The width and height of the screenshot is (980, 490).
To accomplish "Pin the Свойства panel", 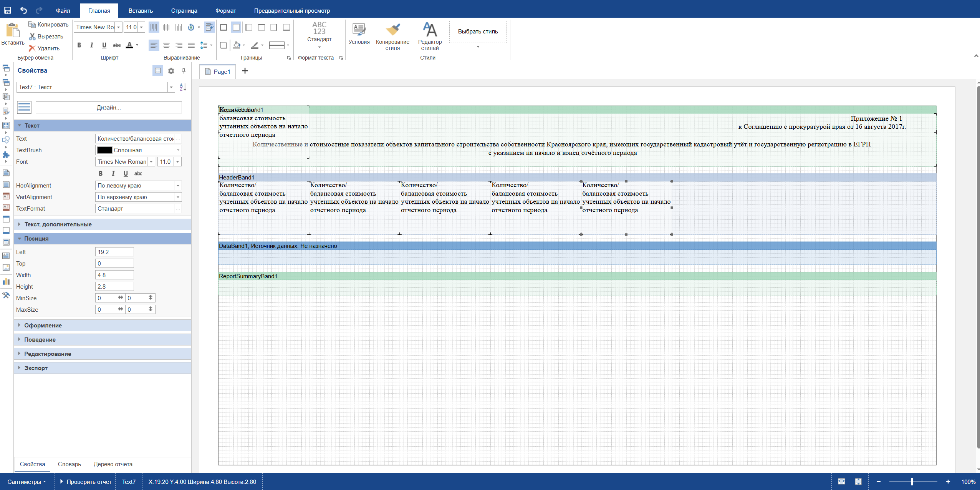I will coord(184,71).
